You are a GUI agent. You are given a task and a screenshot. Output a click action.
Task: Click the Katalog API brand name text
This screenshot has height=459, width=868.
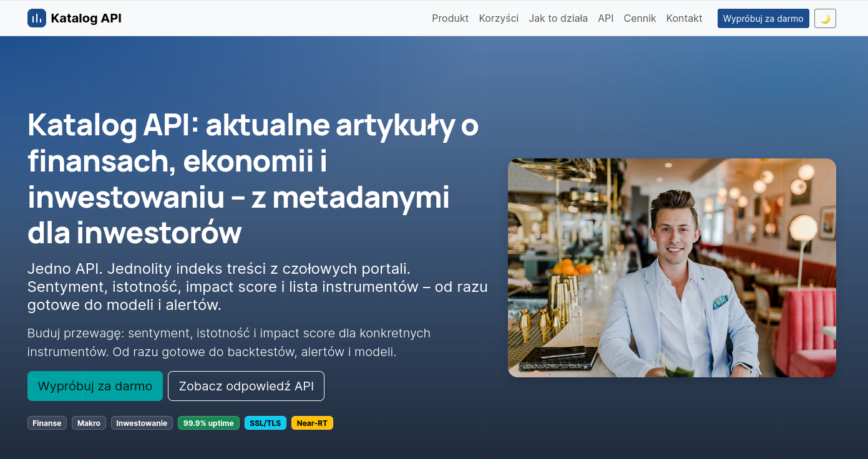click(87, 18)
